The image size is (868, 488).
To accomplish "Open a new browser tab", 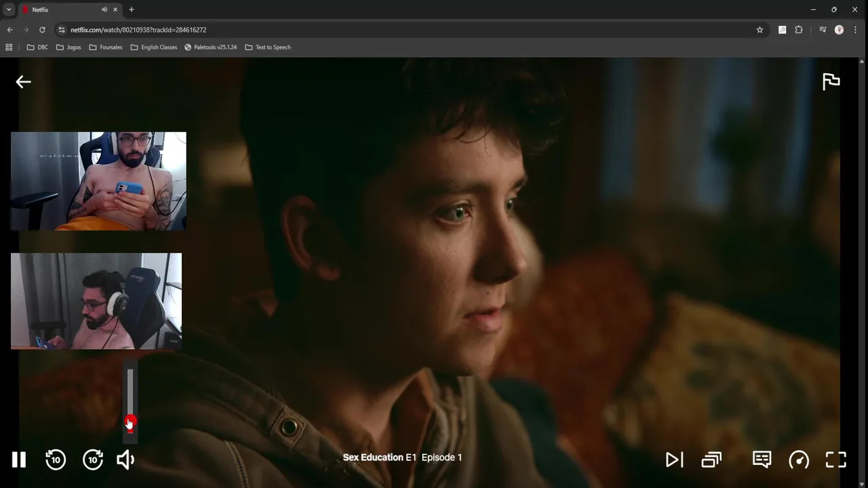I will click(x=132, y=9).
